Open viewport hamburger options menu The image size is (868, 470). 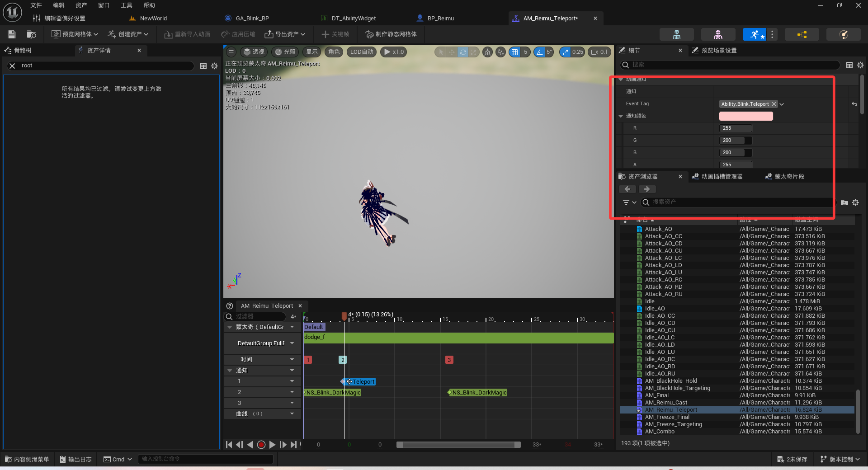tap(231, 52)
